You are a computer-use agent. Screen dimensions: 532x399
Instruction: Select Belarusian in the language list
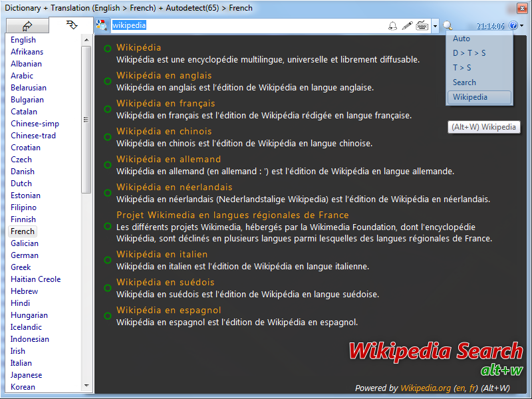coord(29,88)
